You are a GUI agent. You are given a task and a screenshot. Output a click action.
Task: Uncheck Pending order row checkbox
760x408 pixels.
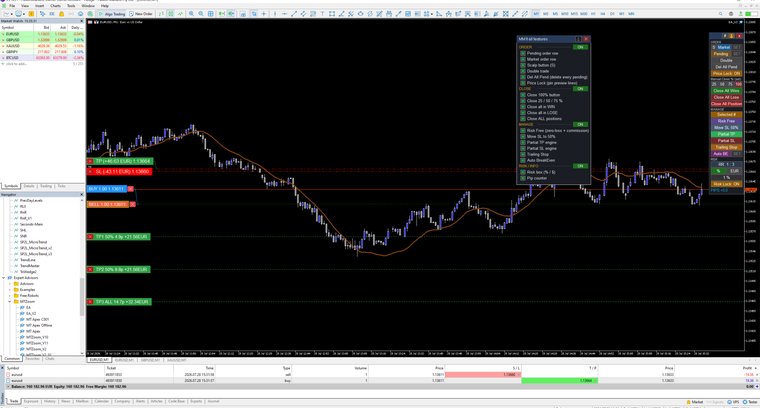click(522, 53)
